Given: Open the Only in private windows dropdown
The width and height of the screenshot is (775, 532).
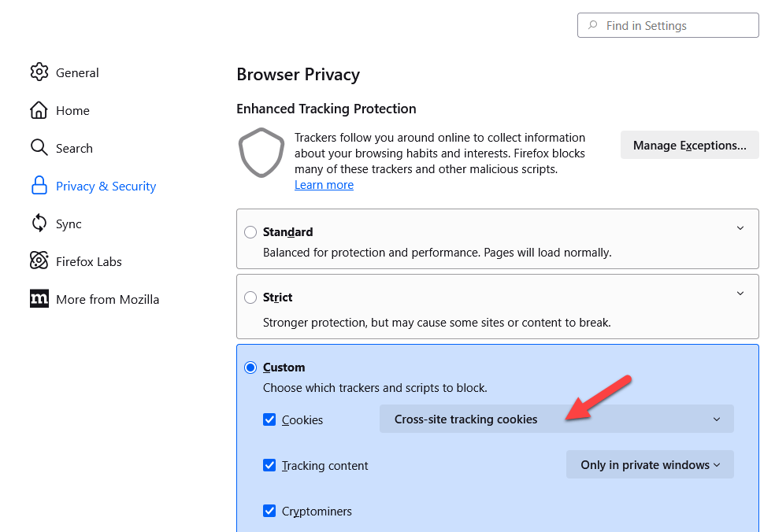Looking at the screenshot, I should pos(650,465).
